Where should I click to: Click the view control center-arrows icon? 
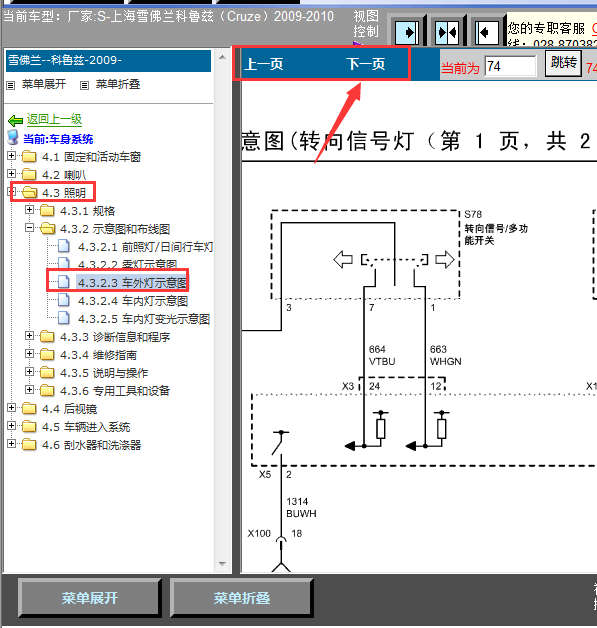tap(447, 32)
